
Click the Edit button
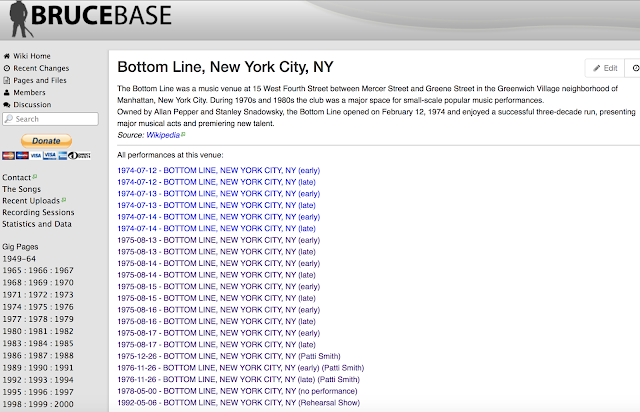coord(605,68)
